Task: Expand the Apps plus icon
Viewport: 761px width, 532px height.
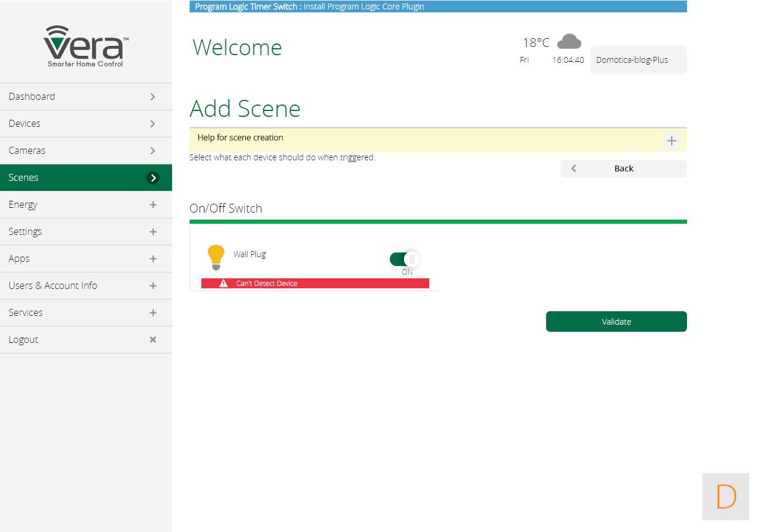Action: [x=153, y=258]
